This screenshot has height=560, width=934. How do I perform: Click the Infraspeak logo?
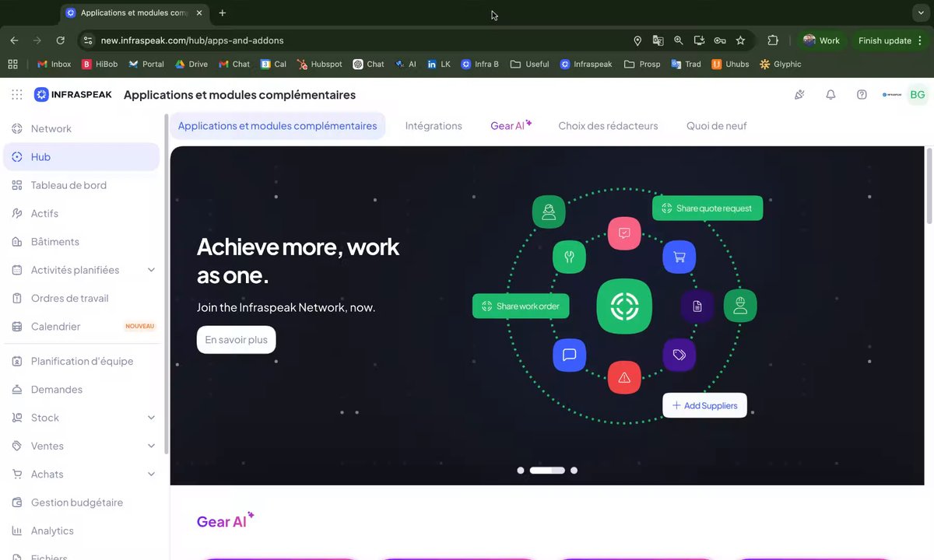point(73,95)
